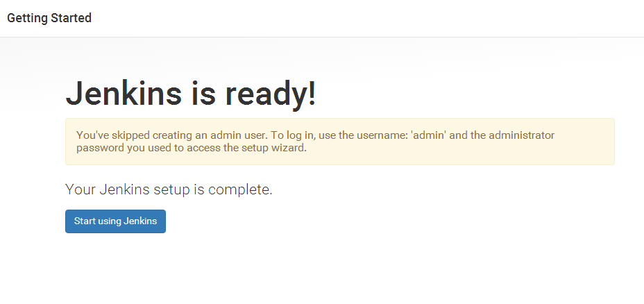Select 'Your Jenkins setup is complete.' text
Image resolution: width=644 pixels, height=304 pixels.
coord(169,189)
